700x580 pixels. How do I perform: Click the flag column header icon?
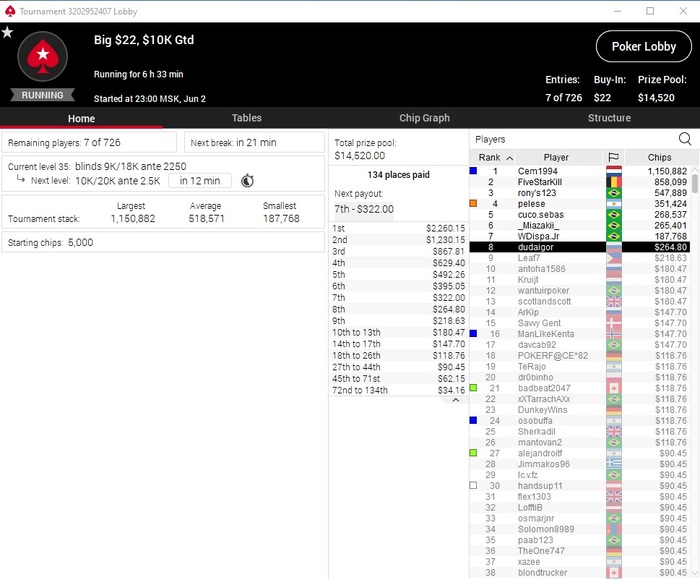[613, 157]
